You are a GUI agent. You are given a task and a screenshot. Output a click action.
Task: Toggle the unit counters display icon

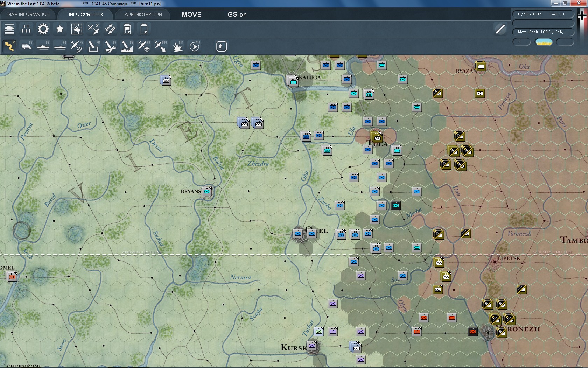pos(9,29)
